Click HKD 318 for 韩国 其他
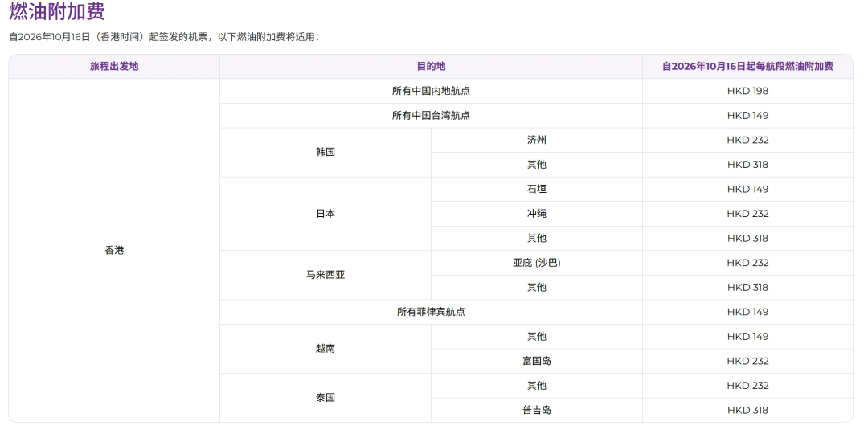868x430 pixels. pos(747,164)
